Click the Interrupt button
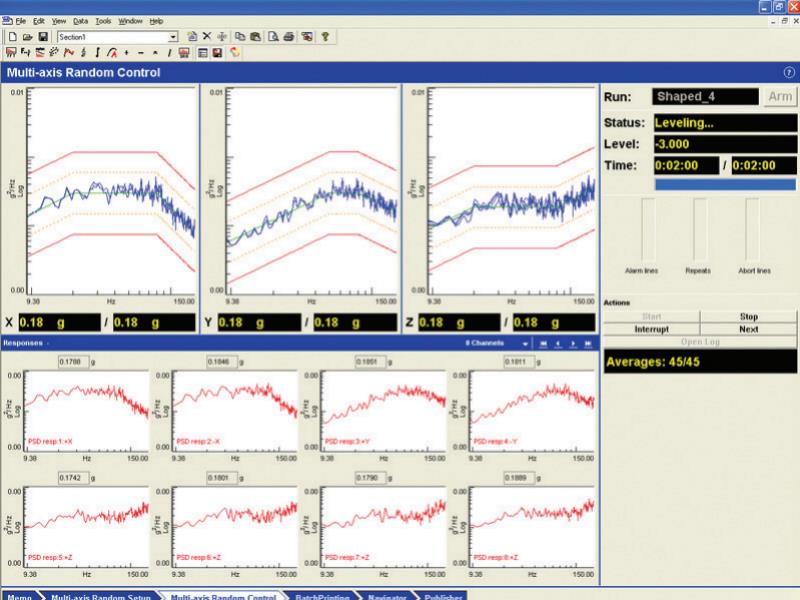Screen dimensions: 800x600 coord(652,329)
